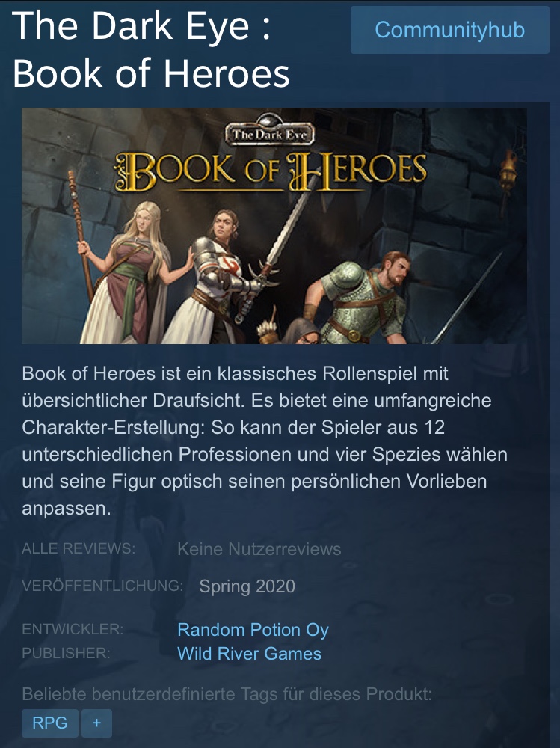Open Random Potion Oy developer link
This screenshot has width=560, height=748.
tap(253, 630)
